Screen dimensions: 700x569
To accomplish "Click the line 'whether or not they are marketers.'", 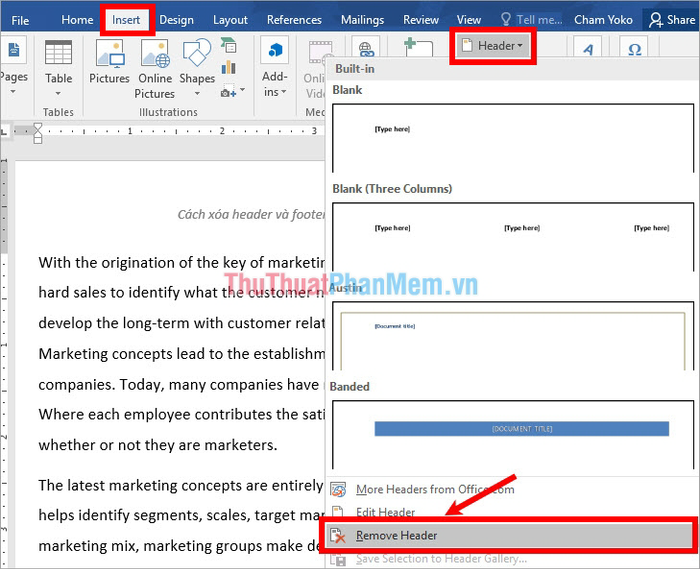I will tap(158, 445).
